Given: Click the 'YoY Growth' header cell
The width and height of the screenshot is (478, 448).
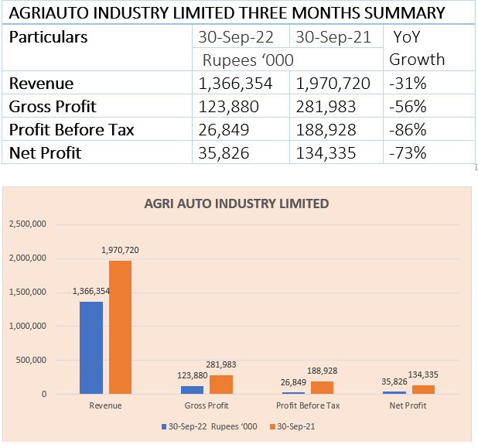Looking at the screenshot, I should click(429, 47).
